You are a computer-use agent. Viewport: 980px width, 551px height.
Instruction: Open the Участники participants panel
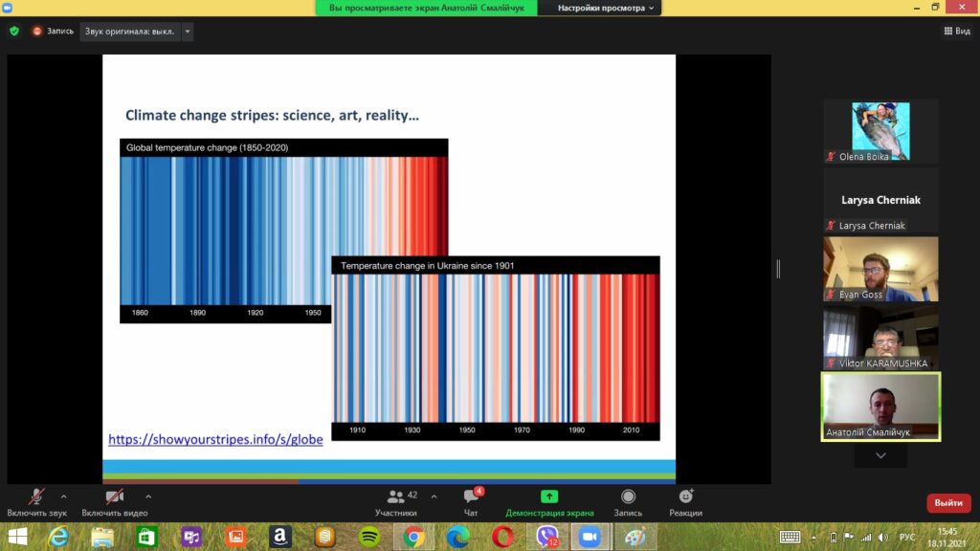[x=396, y=501]
